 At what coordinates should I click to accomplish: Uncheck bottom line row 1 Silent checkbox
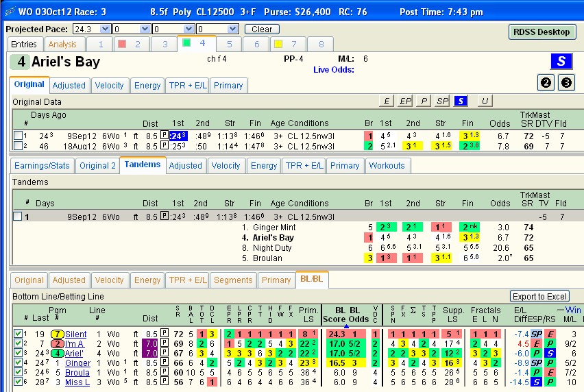click(18, 333)
